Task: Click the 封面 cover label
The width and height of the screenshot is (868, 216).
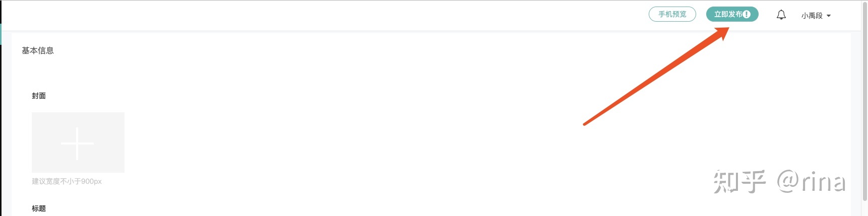Action: pyautogui.click(x=39, y=96)
